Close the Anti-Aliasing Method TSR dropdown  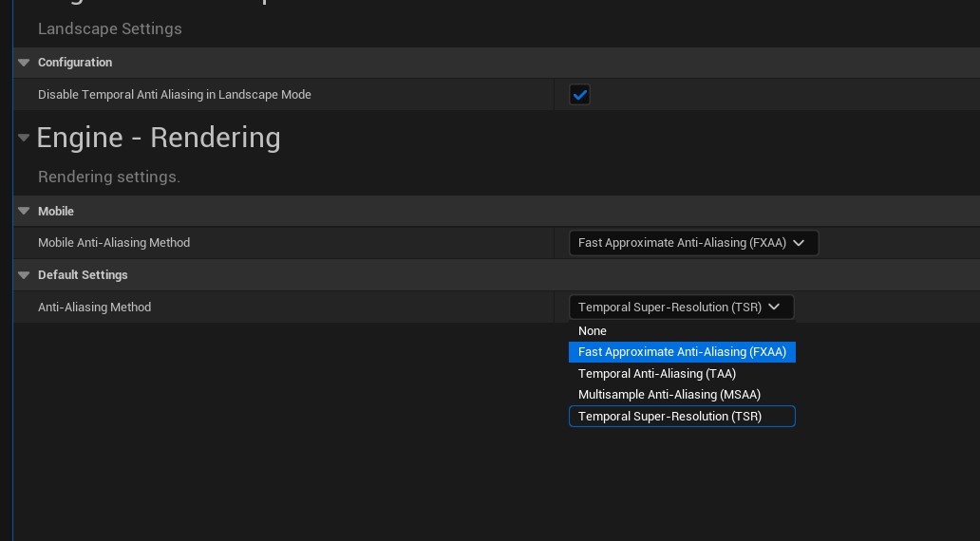[681, 308]
